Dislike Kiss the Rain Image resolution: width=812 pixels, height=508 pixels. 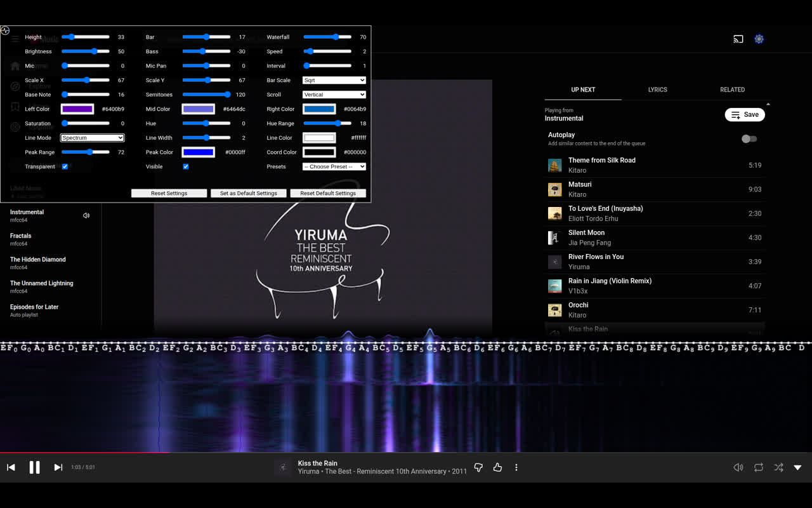(478, 467)
